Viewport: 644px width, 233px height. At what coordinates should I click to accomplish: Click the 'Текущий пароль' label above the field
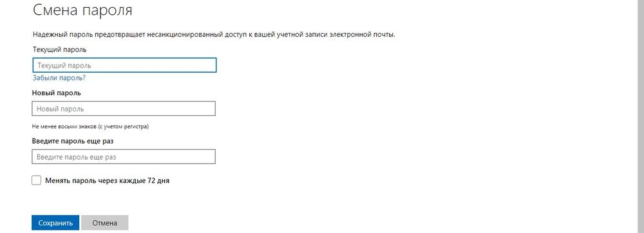59,49
